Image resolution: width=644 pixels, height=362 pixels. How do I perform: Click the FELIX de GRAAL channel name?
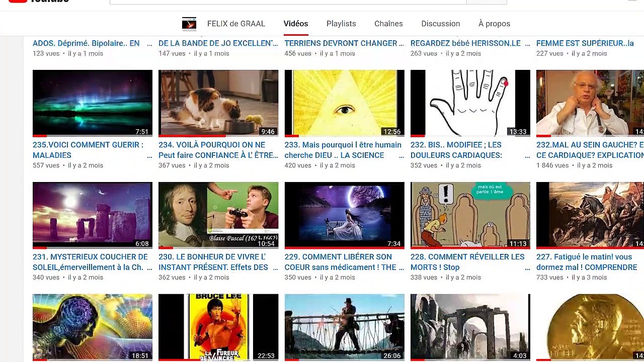(236, 24)
